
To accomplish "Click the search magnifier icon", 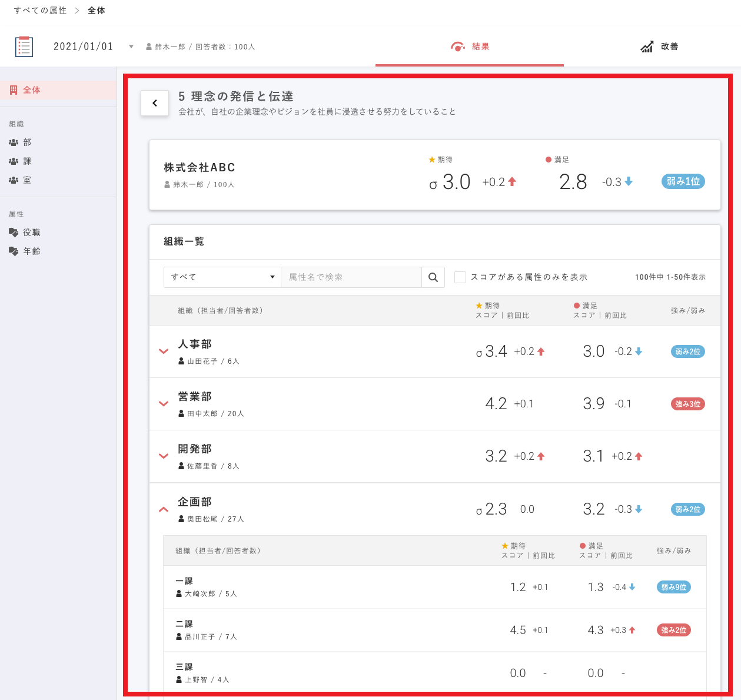I will click(x=433, y=277).
